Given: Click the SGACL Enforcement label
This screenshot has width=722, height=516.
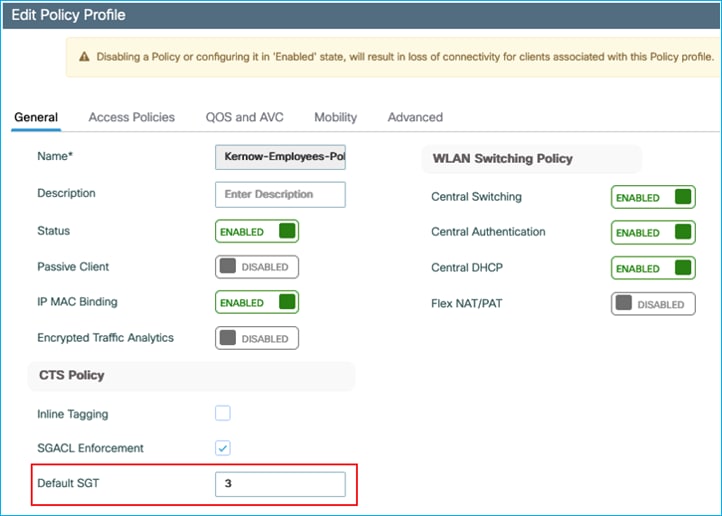Looking at the screenshot, I should [x=90, y=448].
